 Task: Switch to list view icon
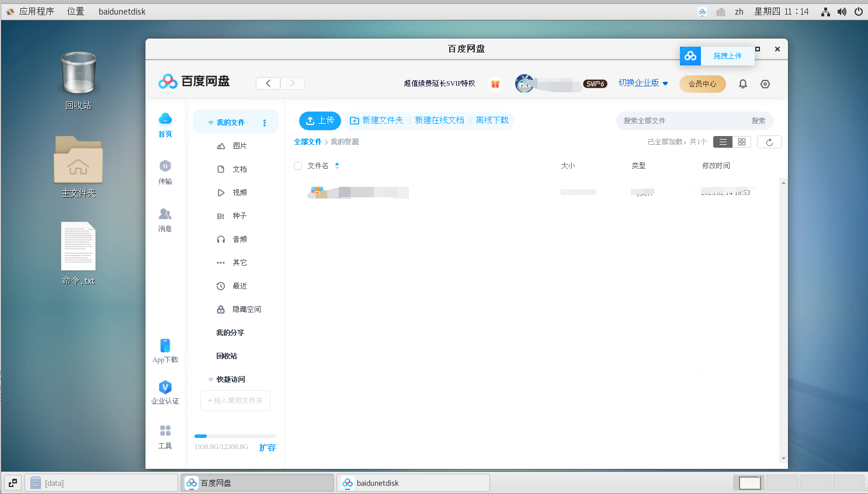pos(723,142)
